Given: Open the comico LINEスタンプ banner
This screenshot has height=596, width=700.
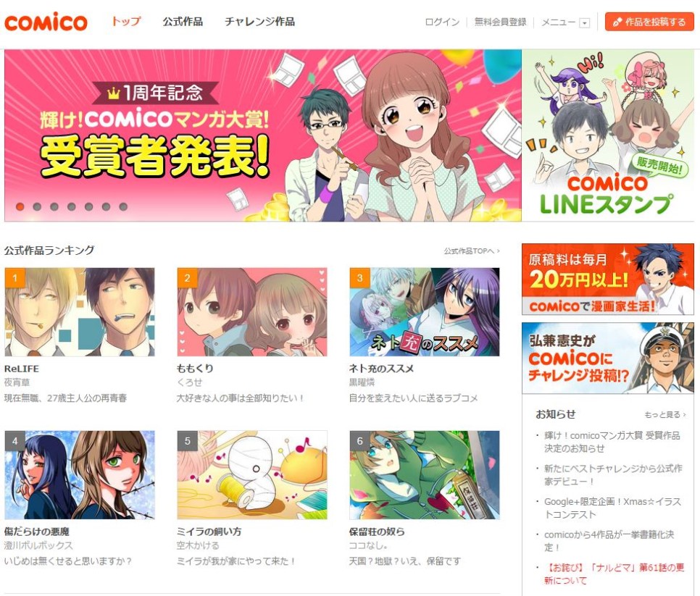Looking at the screenshot, I should (x=607, y=135).
